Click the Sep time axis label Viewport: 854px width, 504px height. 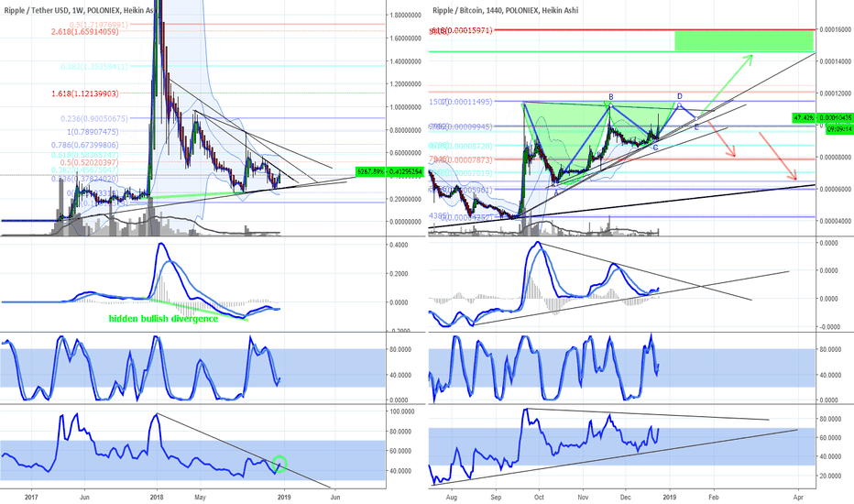pos(496,497)
